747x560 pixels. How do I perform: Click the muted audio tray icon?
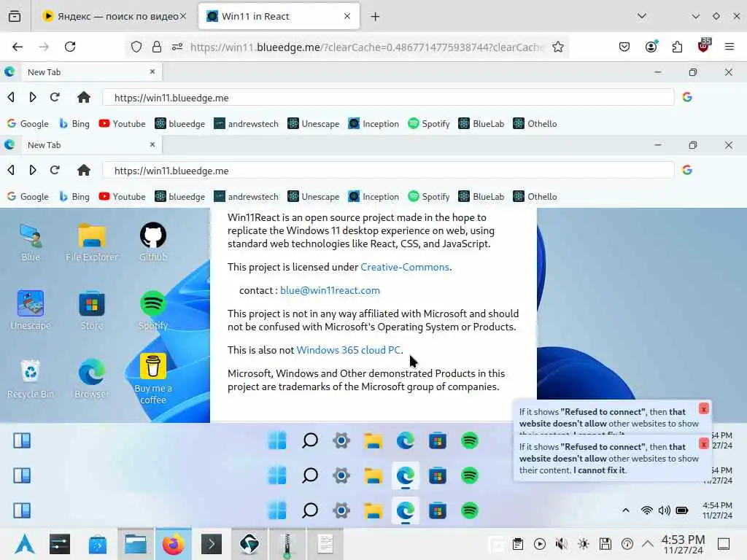pyautogui.click(x=561, y=543)
